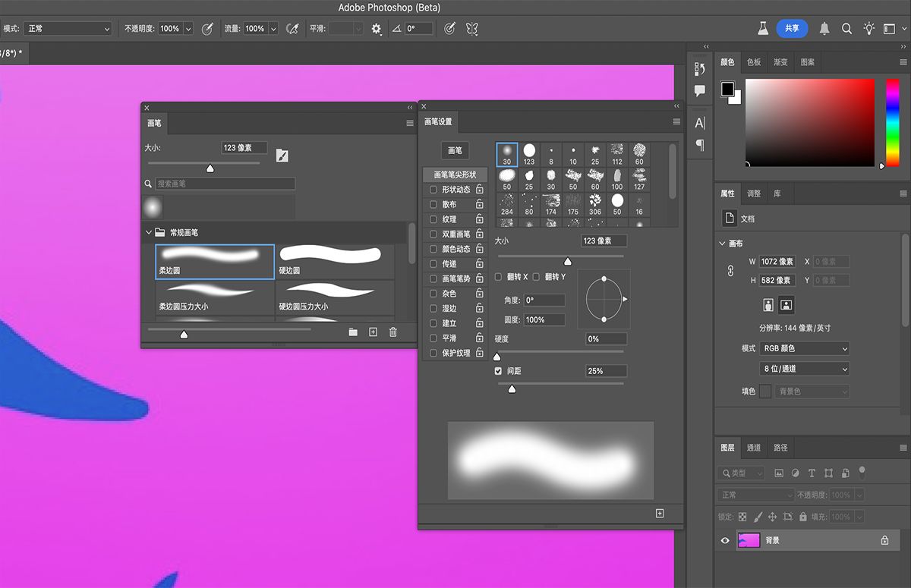The image size is (911, 588).
Task: Filter layers by type layer icon
Action: (x=812, y=473)
